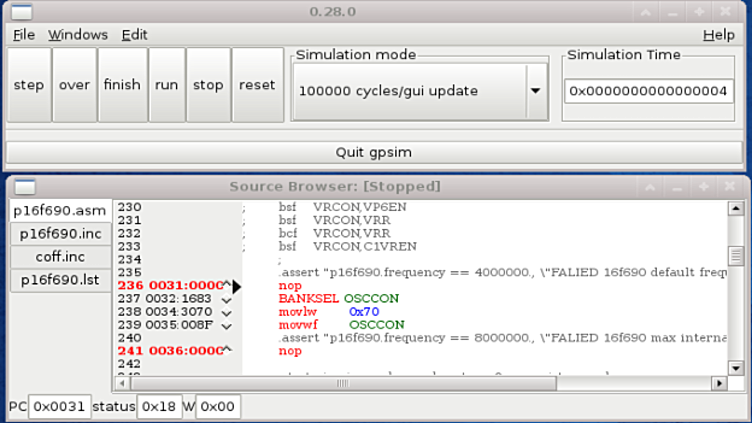The height and width of the screenshot is (423, 752).
Task: Open the Simulation mode dropdown
Action: (x=535, y=91)
